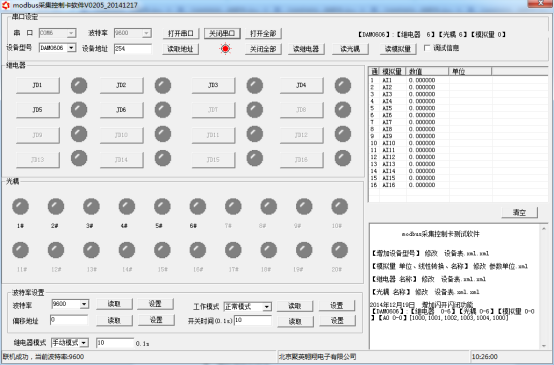Click the red connection status indicator light
This screenshot has width=554, height=365.
click(x=225, y=48)
